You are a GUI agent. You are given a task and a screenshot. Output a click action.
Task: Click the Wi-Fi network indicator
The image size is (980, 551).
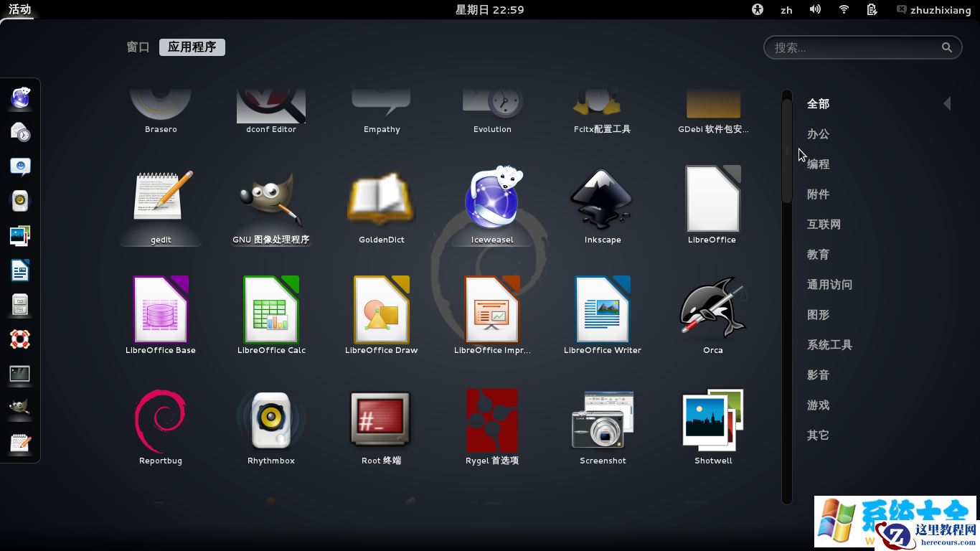(x=844, y=9)
